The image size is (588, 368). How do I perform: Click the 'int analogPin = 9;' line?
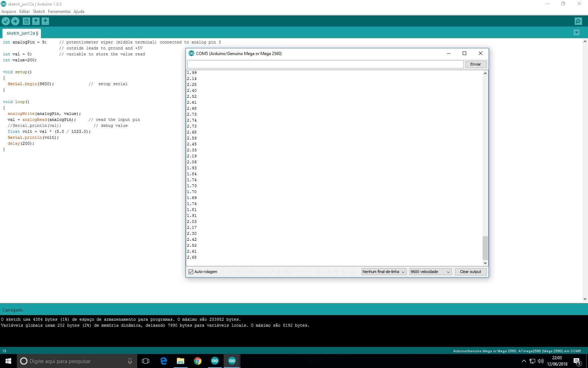[24, 42]
